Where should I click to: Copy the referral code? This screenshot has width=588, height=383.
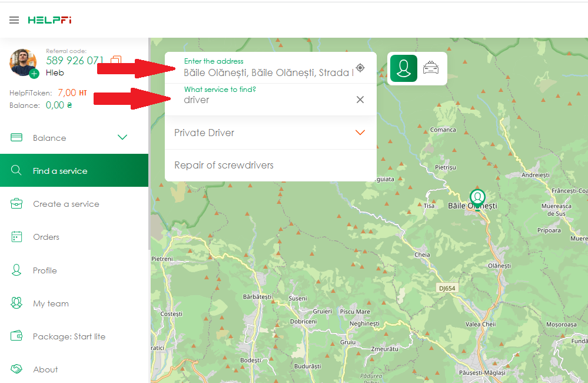(x=116, y=61)
